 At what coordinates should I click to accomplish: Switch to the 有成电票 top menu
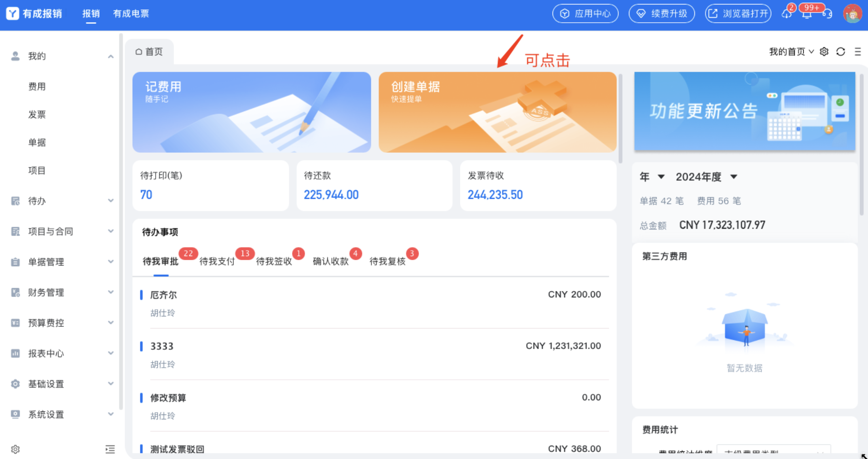coord(131,14)
